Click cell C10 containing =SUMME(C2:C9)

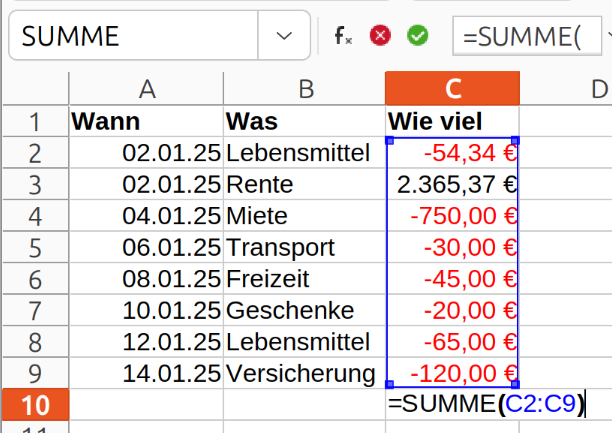click(452, 404)
